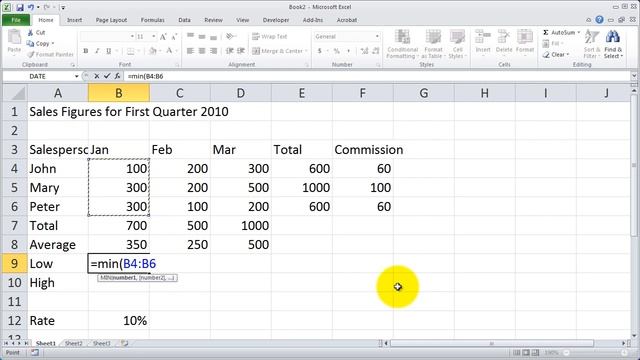Toggle Center text alignment
640x360 pixels.
coord(202,51)
